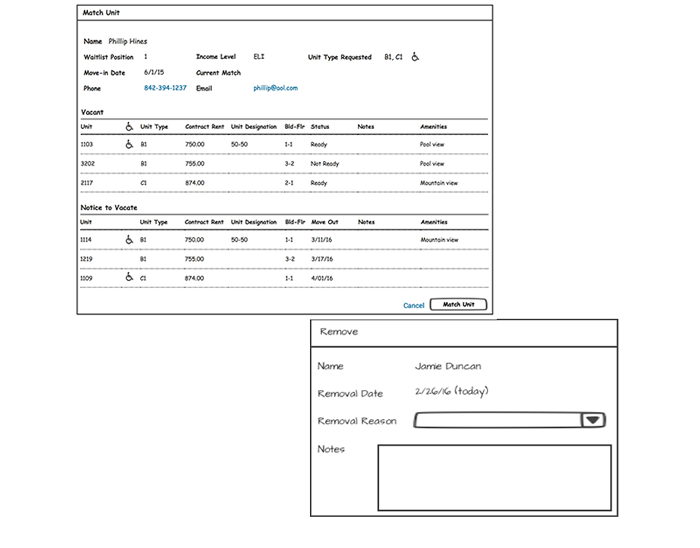The width and height of the screenshot is (700, 548).
Task: Click the Notes text area in Remove dialog
Action: click(x=494, y=477)
